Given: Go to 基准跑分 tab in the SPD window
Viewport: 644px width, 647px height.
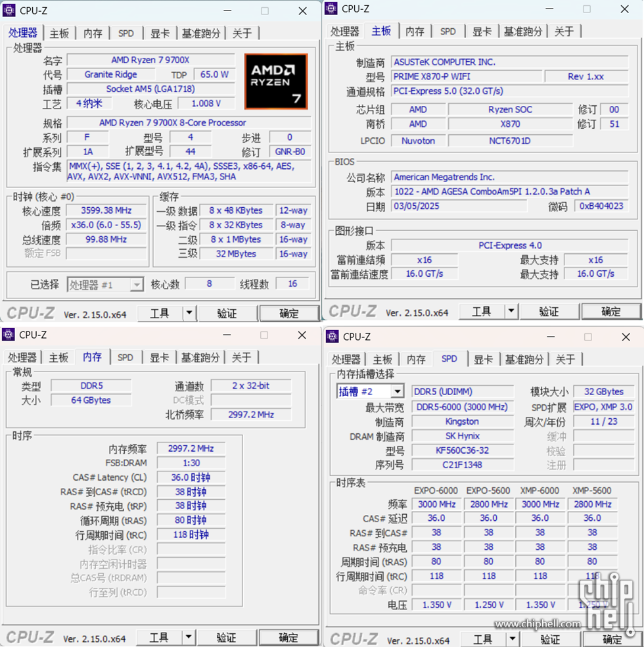Looking at the screenshot, I should [524, 360].
